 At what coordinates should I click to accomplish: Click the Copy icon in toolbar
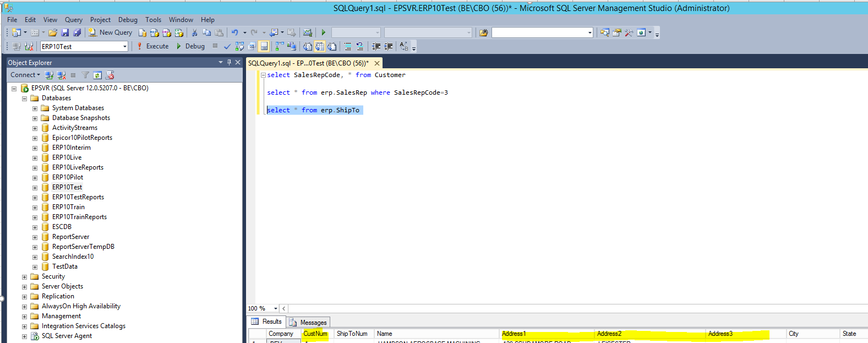(207, 32)
